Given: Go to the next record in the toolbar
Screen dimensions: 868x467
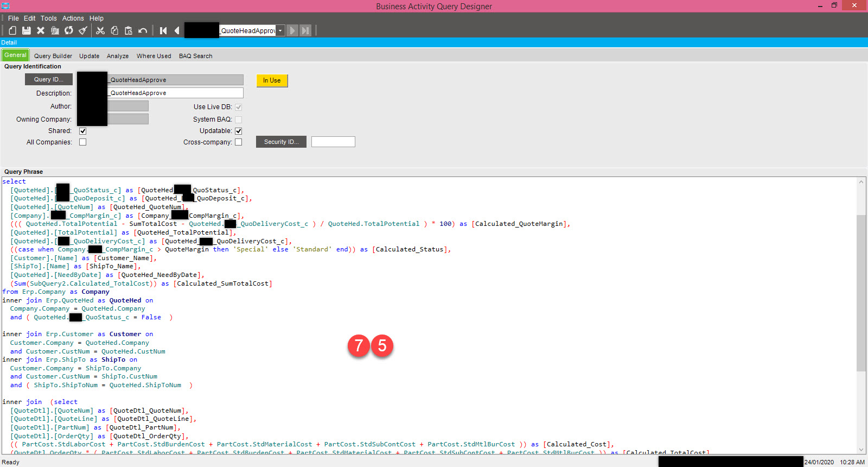Looking at the screenshot, I should 292,30.
